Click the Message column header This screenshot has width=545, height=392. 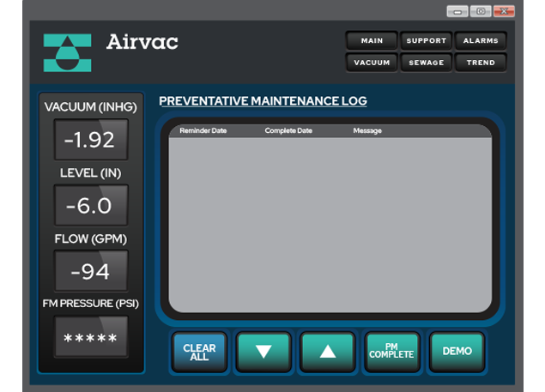pyautogui.click(x=367, y=131)
